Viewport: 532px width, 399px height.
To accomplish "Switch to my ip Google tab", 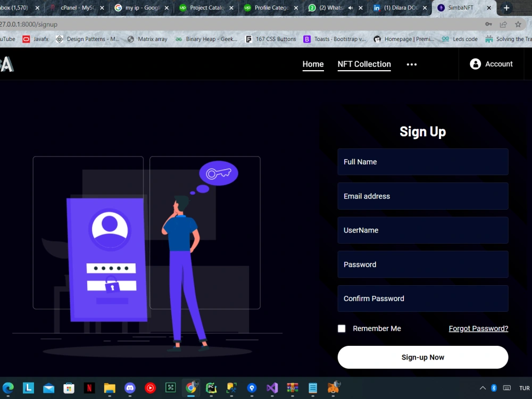I will [142, 8].
